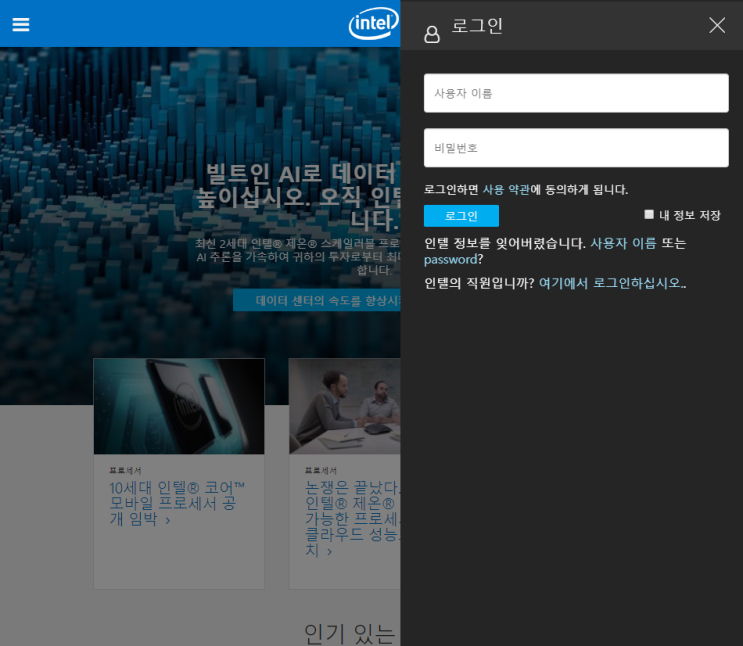743x646 pixels.
Task: Click the 빌트인 AI로 데이터 hero headline
Action: click(299, 197)
